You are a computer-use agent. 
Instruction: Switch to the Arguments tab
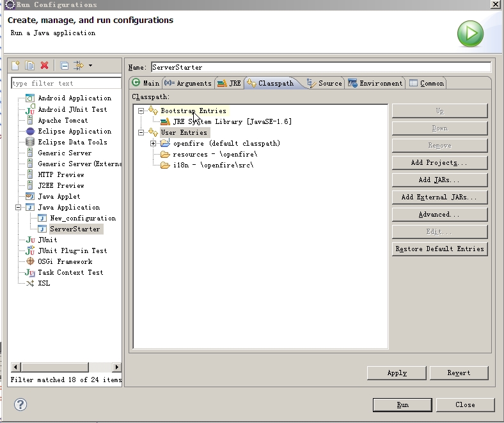pos(188,83)
